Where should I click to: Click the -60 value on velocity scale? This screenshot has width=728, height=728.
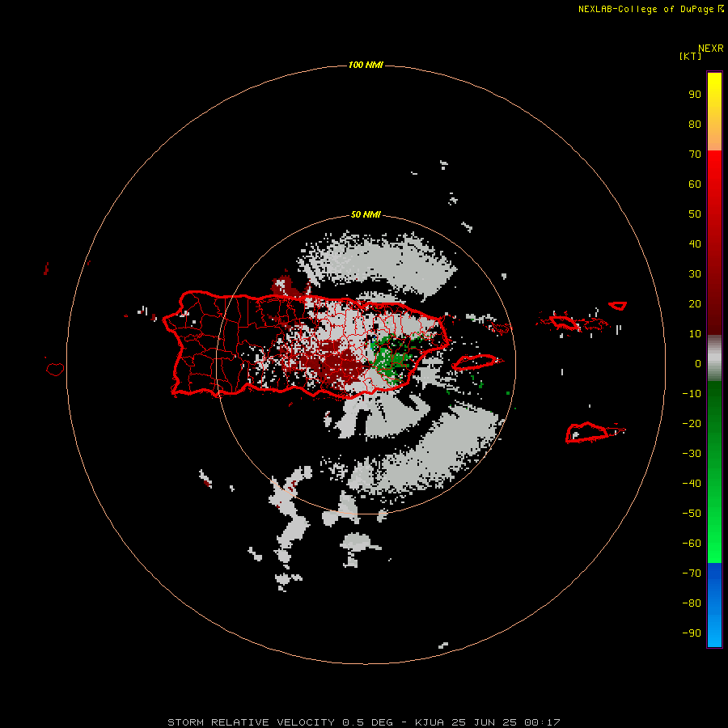pos(692,544)
